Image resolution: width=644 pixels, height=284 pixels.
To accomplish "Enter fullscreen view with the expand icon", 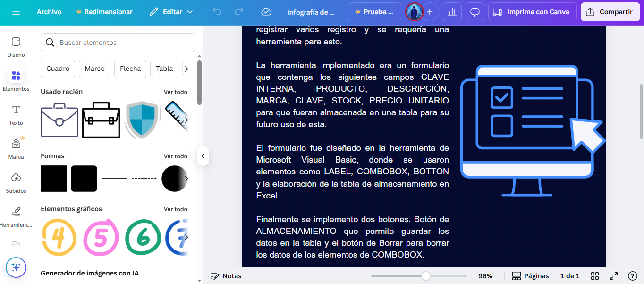I will [614, 275].
